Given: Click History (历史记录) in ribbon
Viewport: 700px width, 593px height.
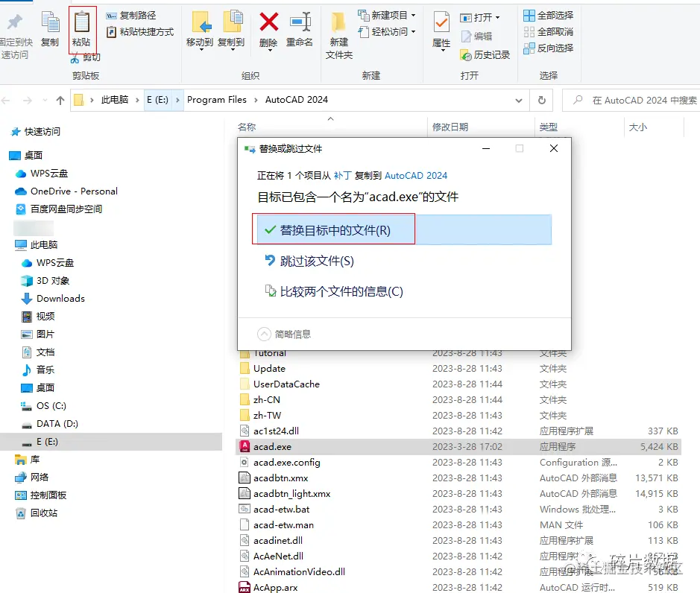Looking at the screenshot, I should (485, 55).
